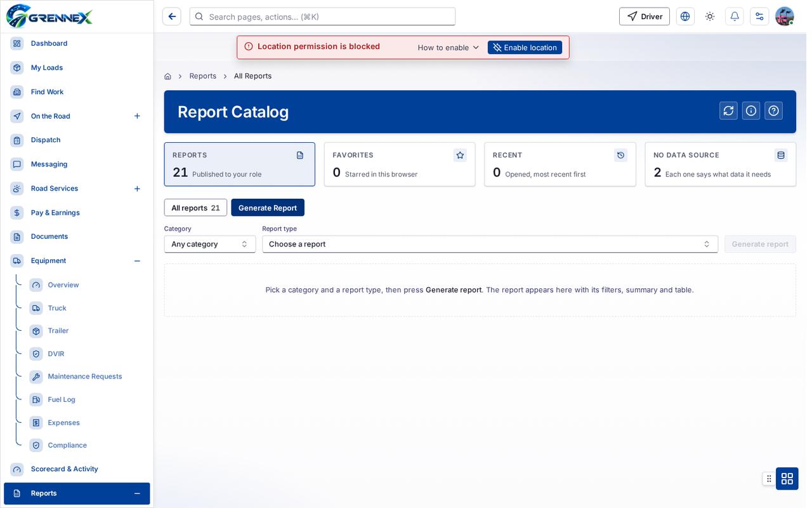Switch to the All reports tab
Screen dimensions: 812x508
tap(195, 208)
